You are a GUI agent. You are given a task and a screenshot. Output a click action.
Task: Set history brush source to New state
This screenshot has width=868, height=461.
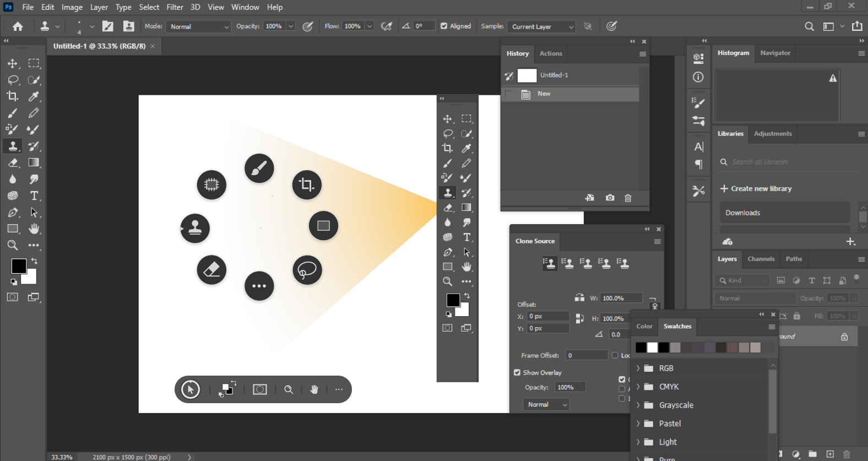pyautogui.click(x=508, y=94)
